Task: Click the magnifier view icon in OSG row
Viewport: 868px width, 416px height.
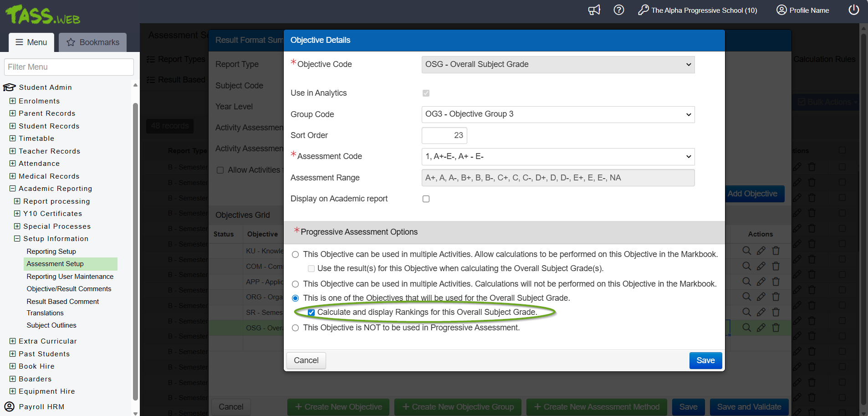Action: [747, 328]
